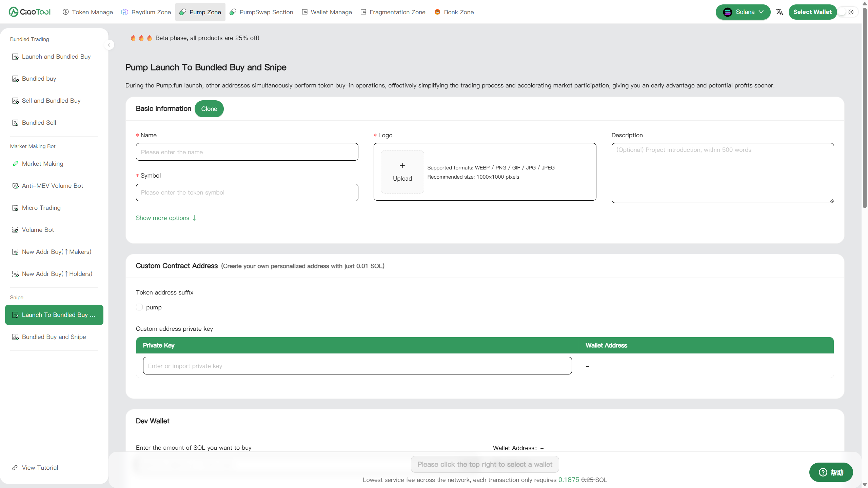Image resolution: width=868 pixels, height=488 pixels.
Task: Open the Volume Bot page
Action: 54,230
